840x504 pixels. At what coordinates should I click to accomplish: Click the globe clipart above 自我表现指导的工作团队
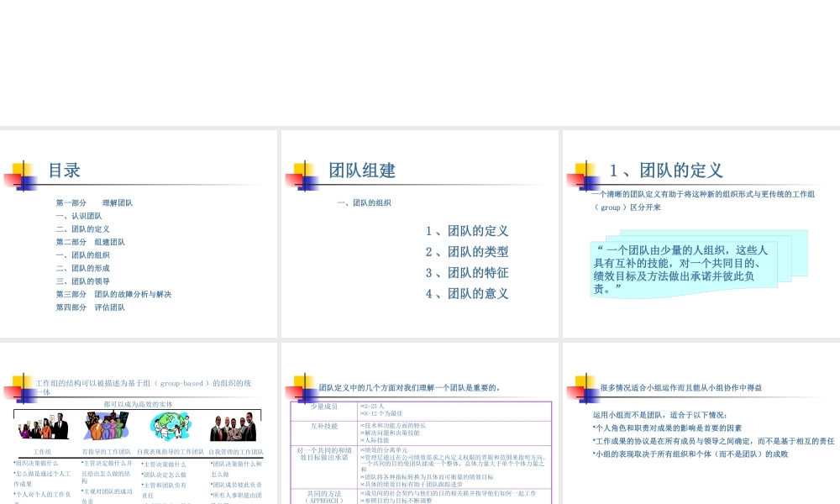[171, 427]
